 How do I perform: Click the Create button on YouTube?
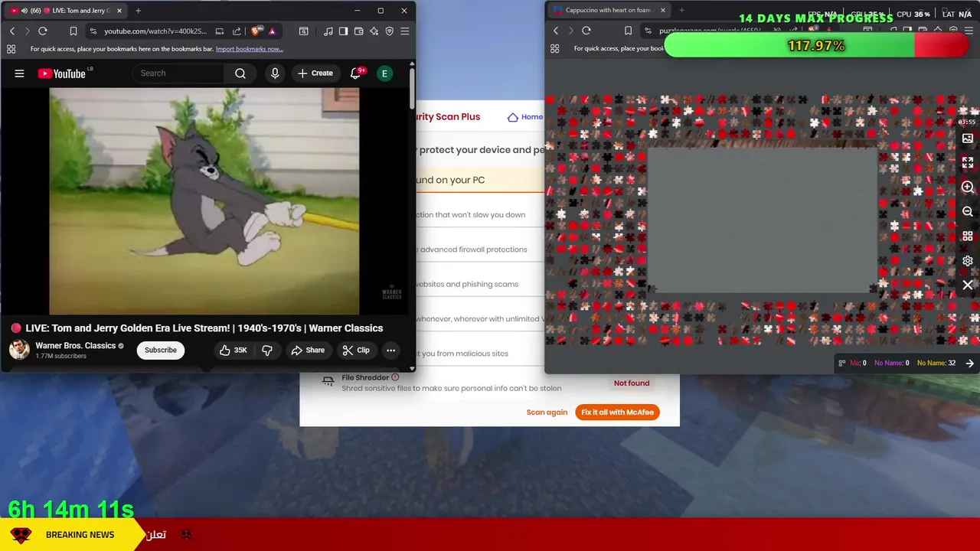pos(315,73)
